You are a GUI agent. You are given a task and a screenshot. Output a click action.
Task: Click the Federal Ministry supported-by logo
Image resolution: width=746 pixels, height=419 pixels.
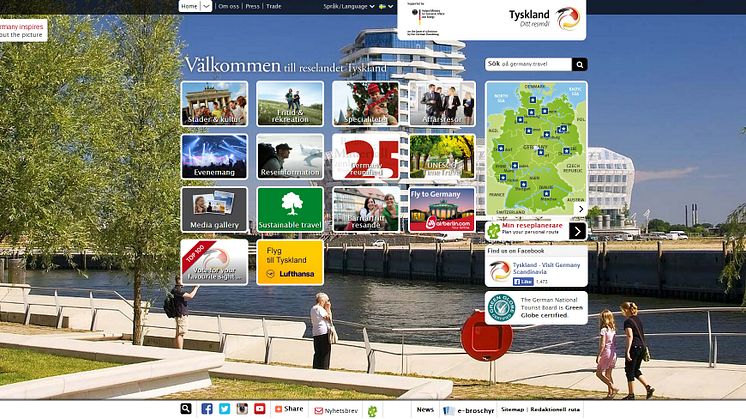point(426,20)
